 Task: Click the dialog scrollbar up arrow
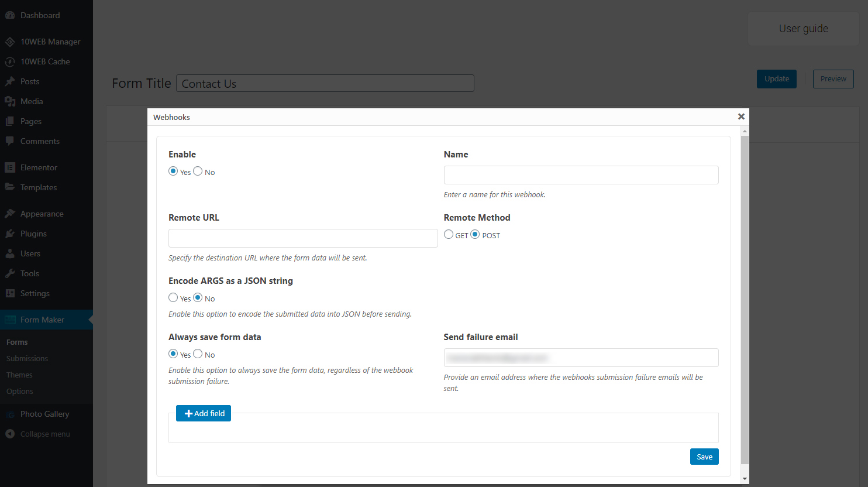(745, 131)
